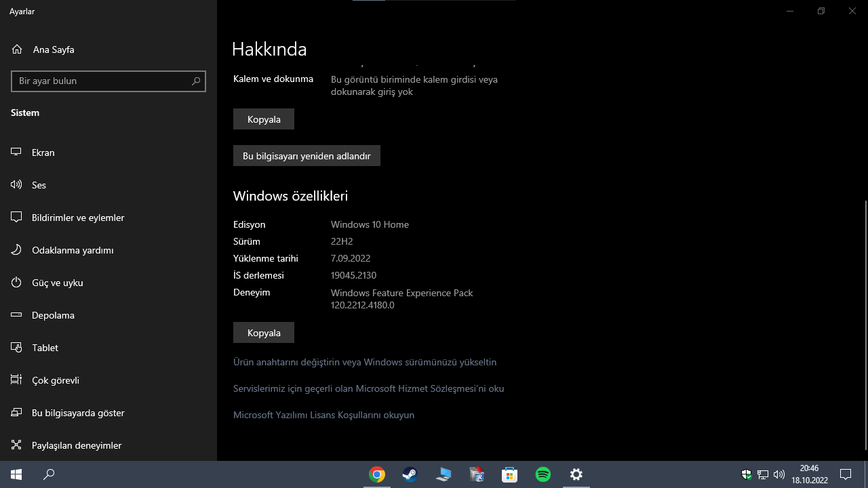This screenshot has height=488, width=868.
Task: Click the magnifier icon in the Bir ayar bulun box
Action: point(196,81)
